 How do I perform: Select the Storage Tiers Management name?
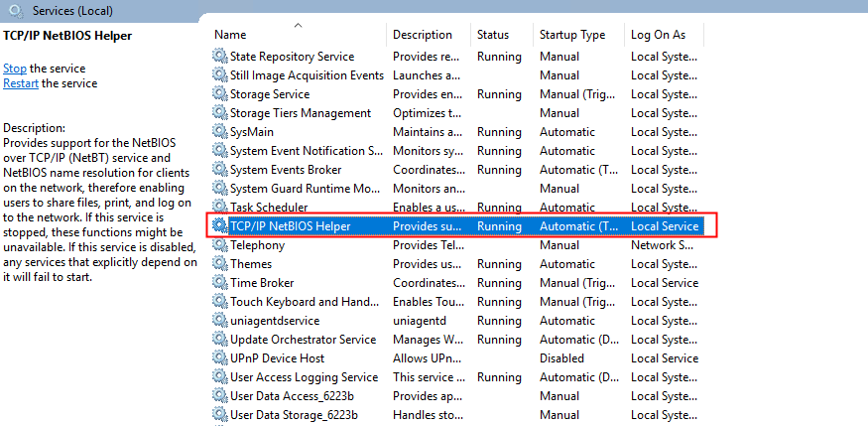click(300, 113)
